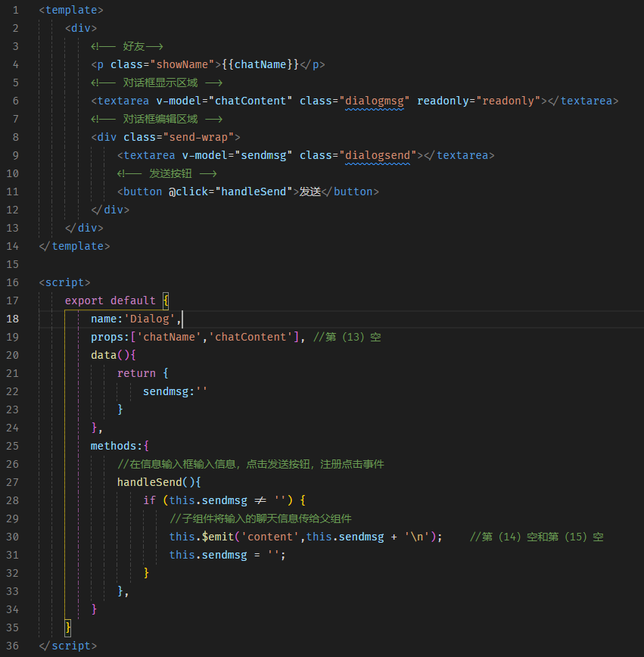
Task: Click this.sendmsg on line 31
Action: (x=208, y=555)
